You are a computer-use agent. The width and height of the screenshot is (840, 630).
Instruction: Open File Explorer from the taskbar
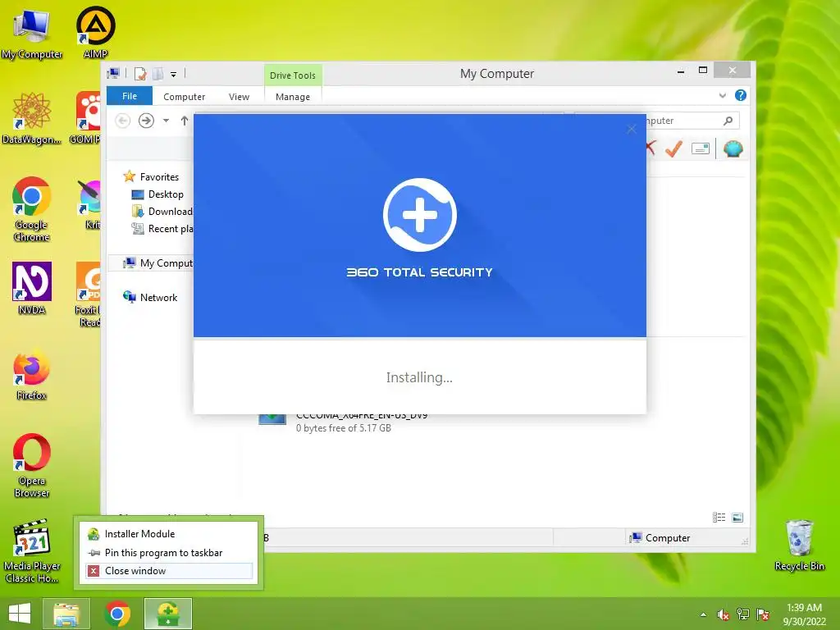(66, 614)
